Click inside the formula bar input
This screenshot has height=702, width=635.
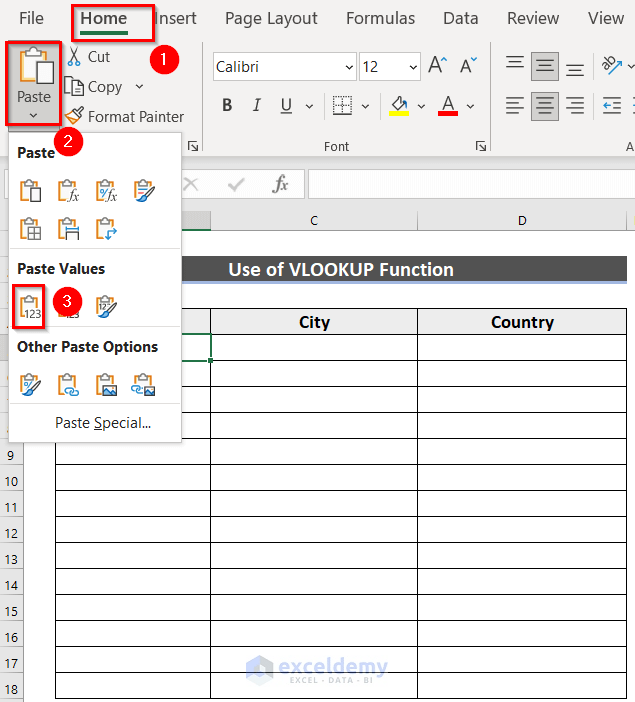(472, 184)
